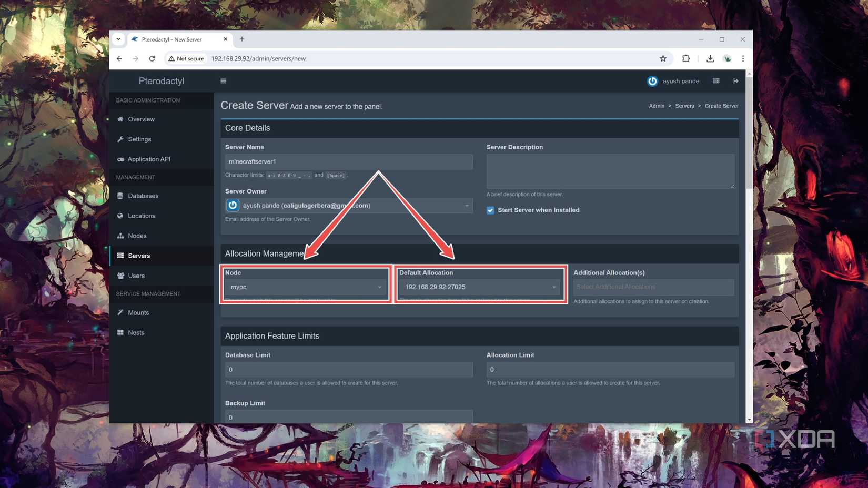This screenshot has width=868, height=488.
Task: Click the Overview home icon
Action: point(120,119)
